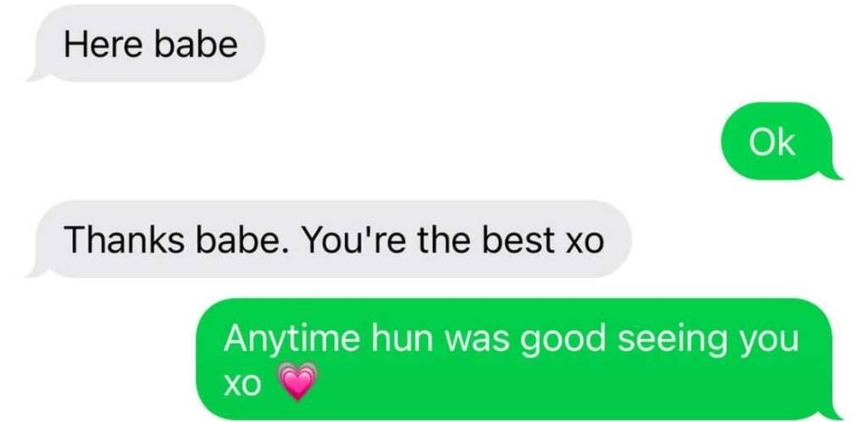Click the "xo" ending the gray message

[x=585, y=243]
